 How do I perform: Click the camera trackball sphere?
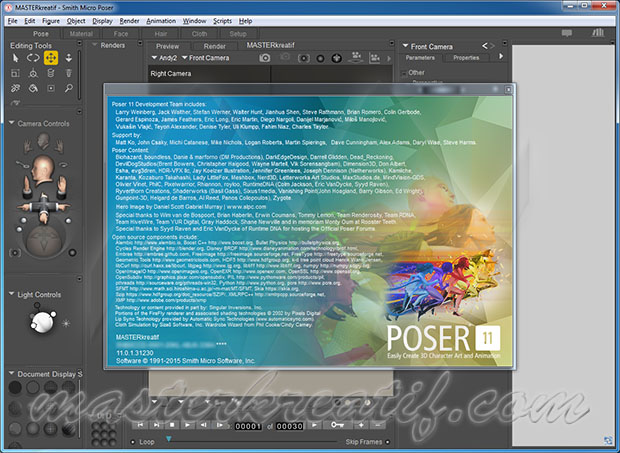[43, 239]
